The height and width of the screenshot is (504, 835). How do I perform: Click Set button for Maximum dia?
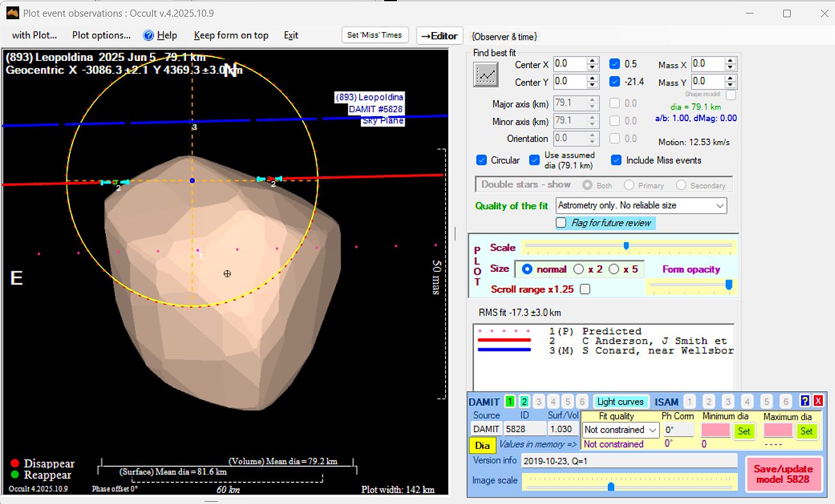pos(806,431)
